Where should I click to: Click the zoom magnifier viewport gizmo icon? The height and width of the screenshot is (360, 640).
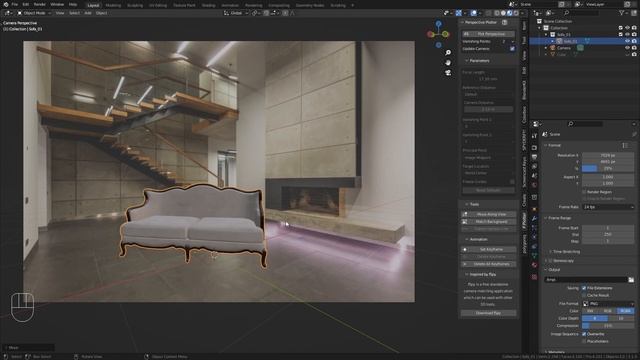point(448,53)
